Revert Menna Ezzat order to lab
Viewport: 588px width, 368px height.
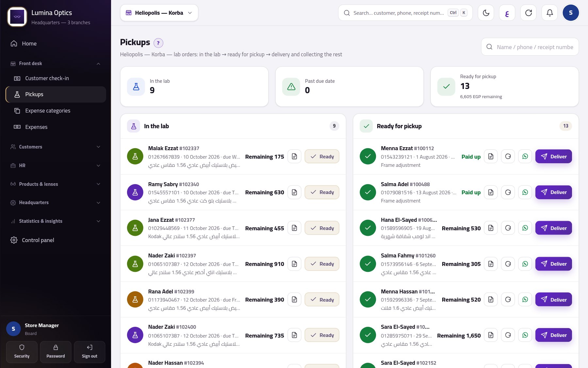(508, 157)
